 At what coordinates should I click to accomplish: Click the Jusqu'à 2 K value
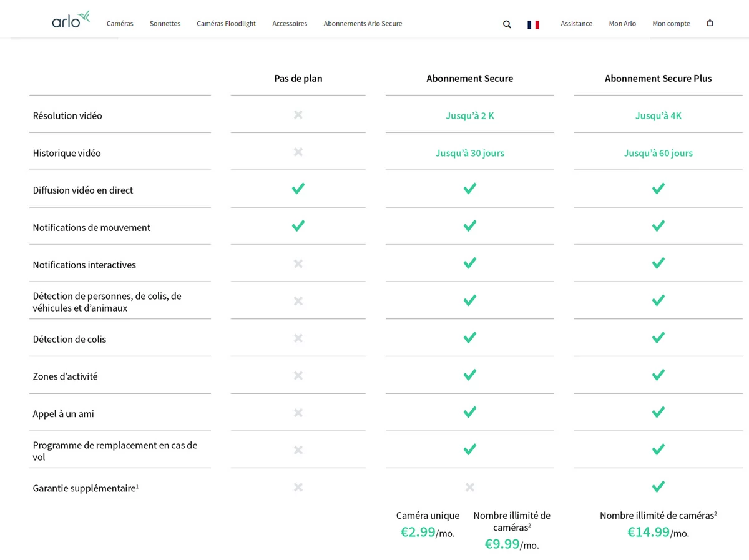pyautogui.click(x=470, y=115)
